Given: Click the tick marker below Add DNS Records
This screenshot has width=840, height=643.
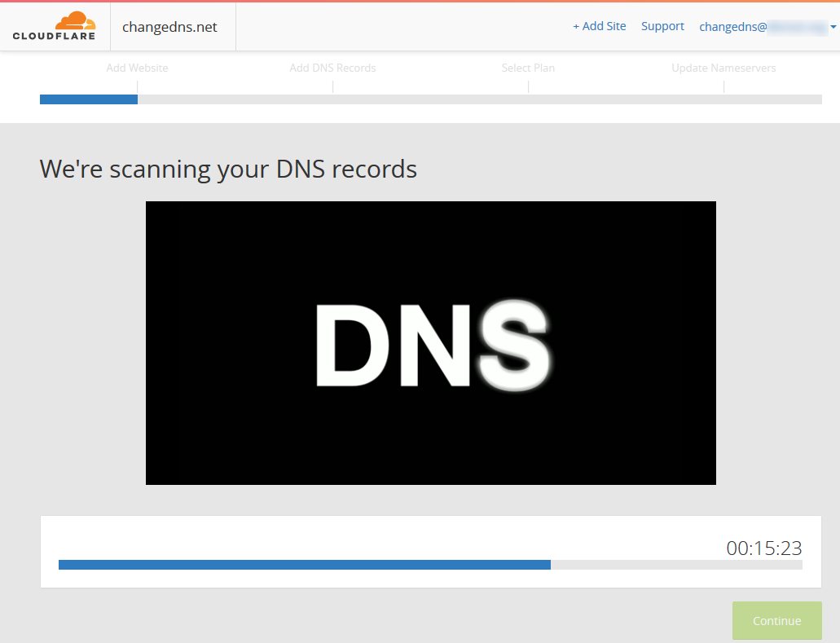Looking at the screenshot, I should click(x=332, y=86).
